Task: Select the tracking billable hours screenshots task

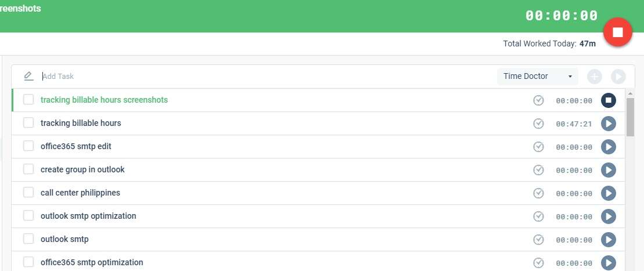Action: (x=104, y=100)
